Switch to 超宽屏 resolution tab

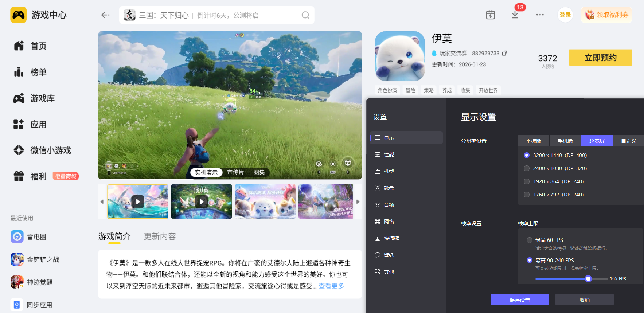(597, 141)
